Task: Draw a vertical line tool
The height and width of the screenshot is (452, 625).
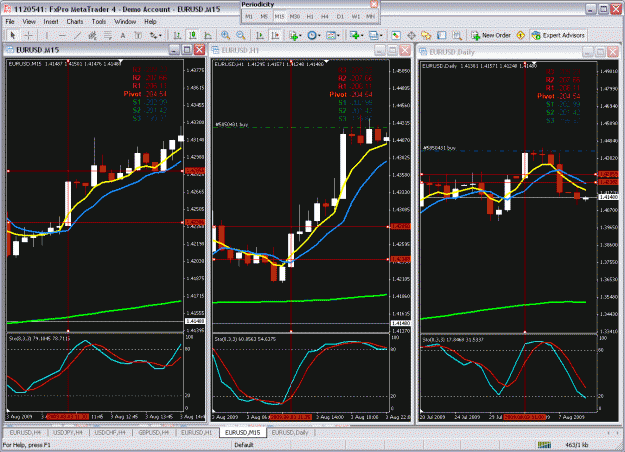Action: pos(47,35)
